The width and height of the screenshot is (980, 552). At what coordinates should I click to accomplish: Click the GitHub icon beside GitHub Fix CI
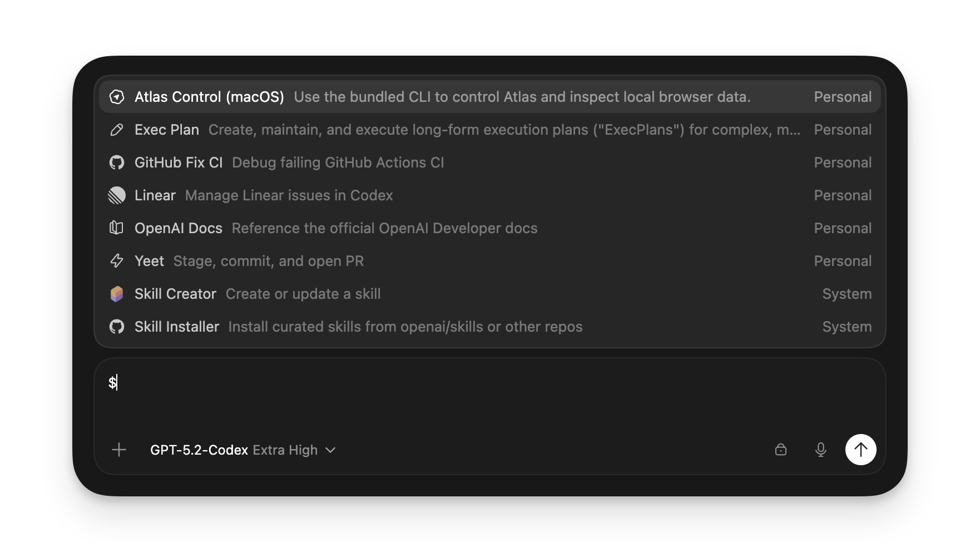(x=116, y=162)
